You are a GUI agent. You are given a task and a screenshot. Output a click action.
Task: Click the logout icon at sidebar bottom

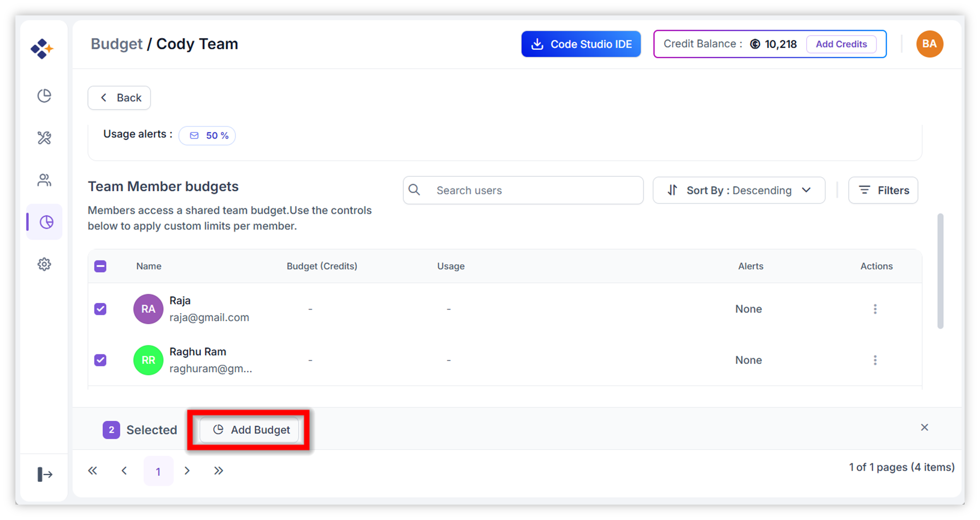[x=45, y=474]
